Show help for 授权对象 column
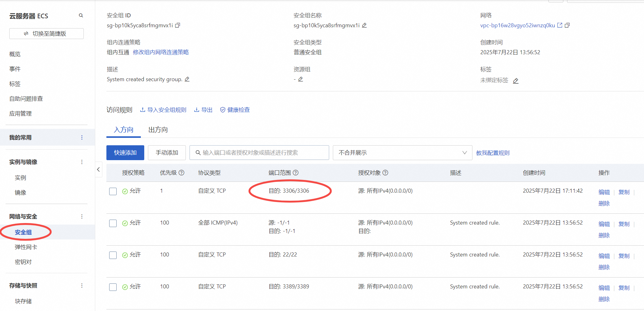644x311 pixels. (x=385, y=173)
